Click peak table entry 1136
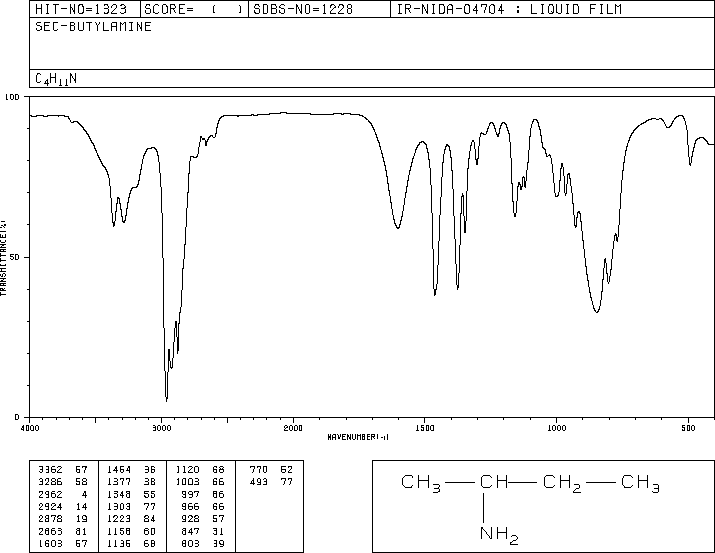 pos(119,544)
